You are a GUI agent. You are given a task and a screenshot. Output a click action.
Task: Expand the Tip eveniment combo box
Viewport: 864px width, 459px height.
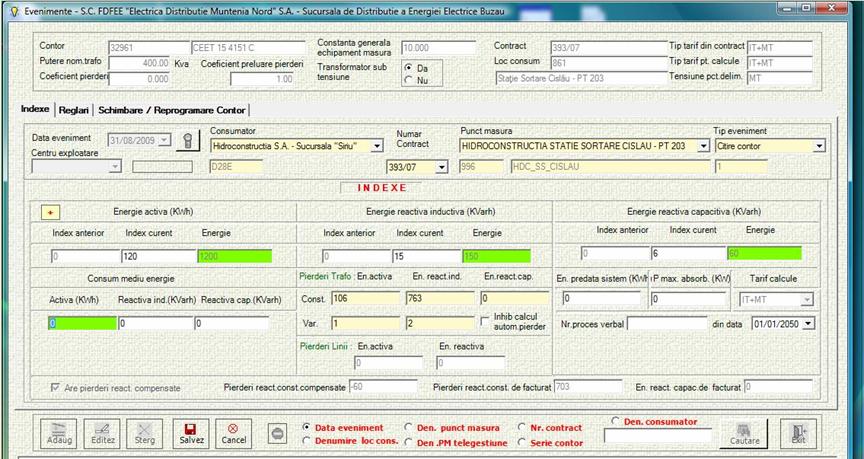[819, 146]
